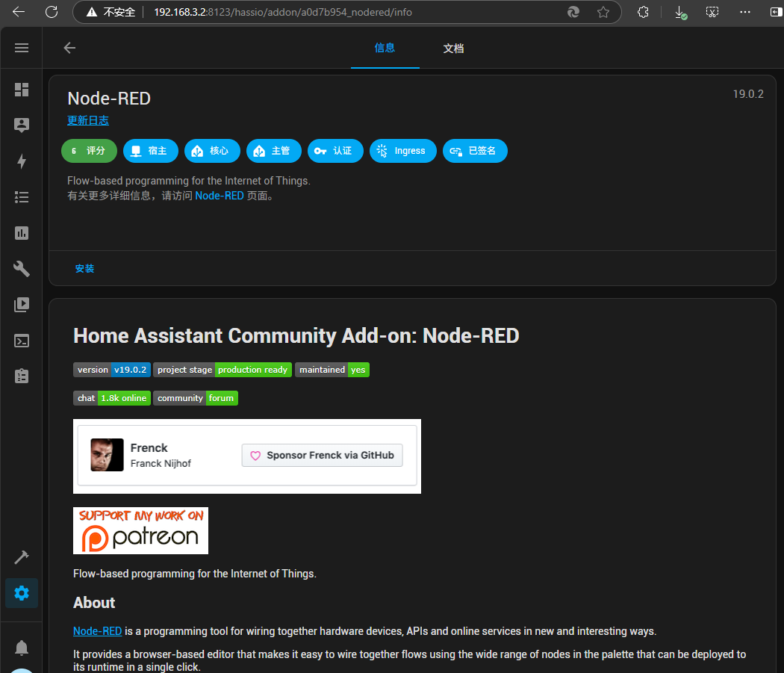This screenshot has height=673, width=784.
Task: Open the Energy lightning bolt icon
Action: point(22,161)
